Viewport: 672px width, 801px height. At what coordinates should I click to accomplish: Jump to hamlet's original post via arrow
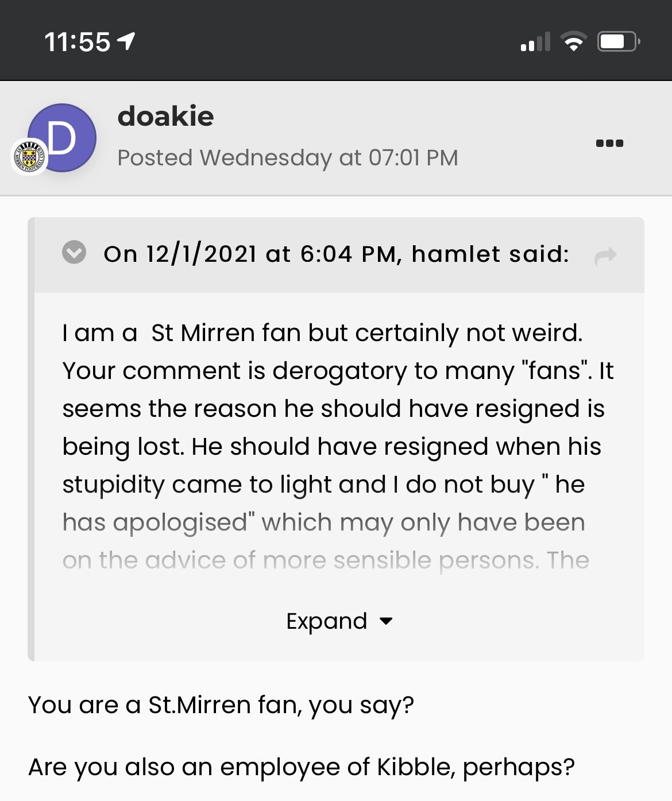click(x=605, y=255)
